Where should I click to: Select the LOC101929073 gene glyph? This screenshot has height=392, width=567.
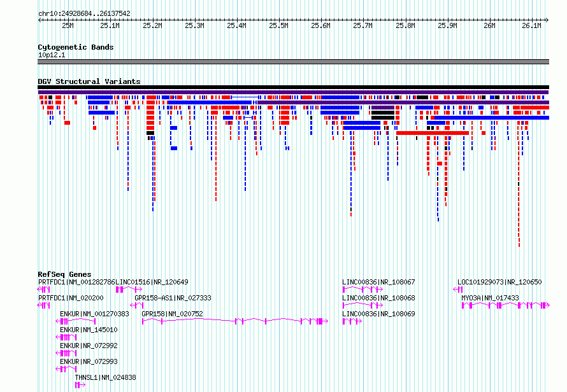(458, 290)
